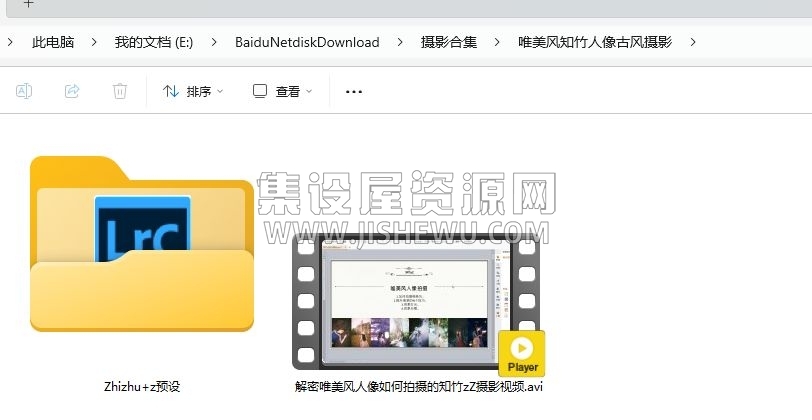Navigate to 摄影合集 in breadcrumb
812x420 pixels.
449,42
